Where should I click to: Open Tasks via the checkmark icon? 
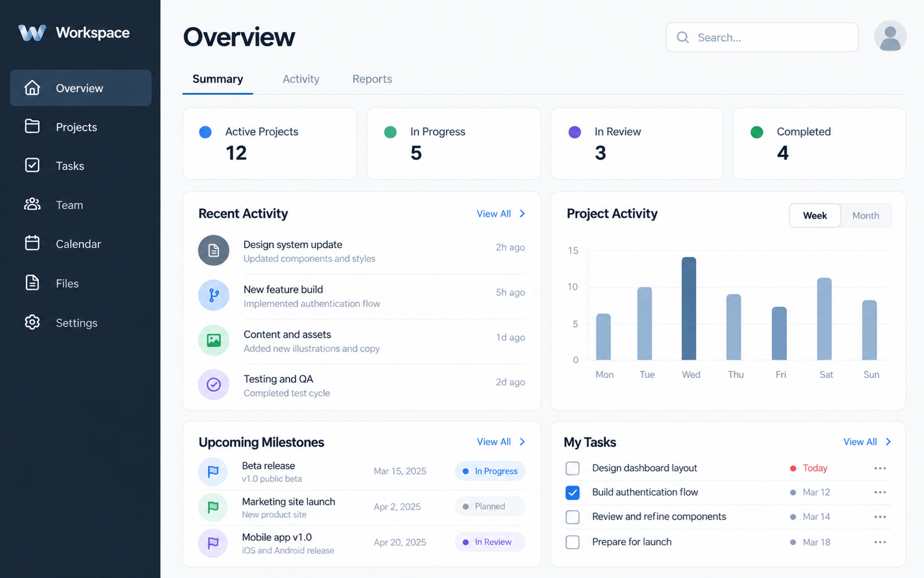tap(32, 165)
